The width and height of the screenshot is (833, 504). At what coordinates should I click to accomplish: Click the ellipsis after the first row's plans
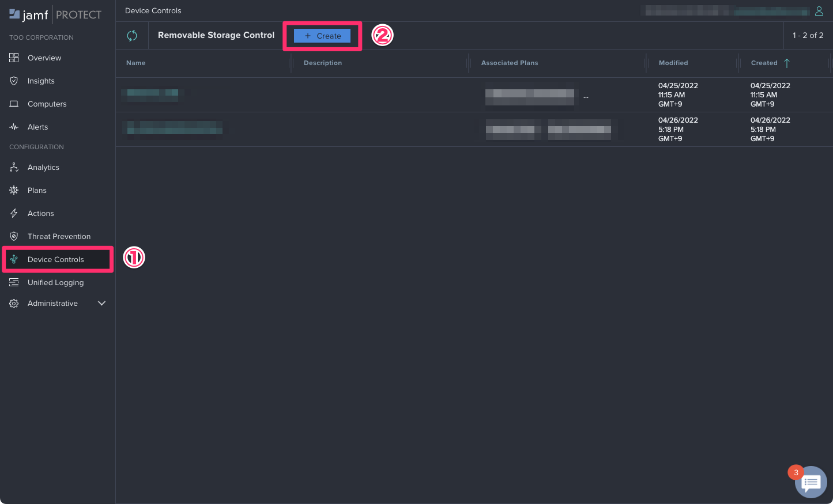point(586,97)
